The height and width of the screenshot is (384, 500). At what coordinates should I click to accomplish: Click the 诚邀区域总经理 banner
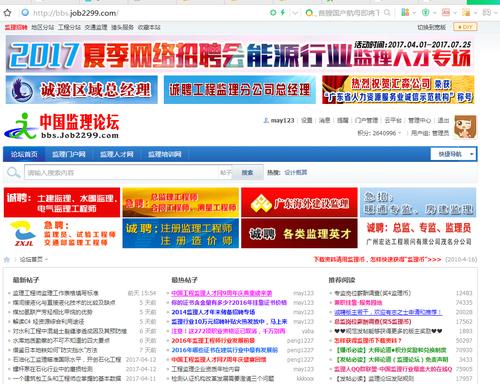[x=81, y=90]
